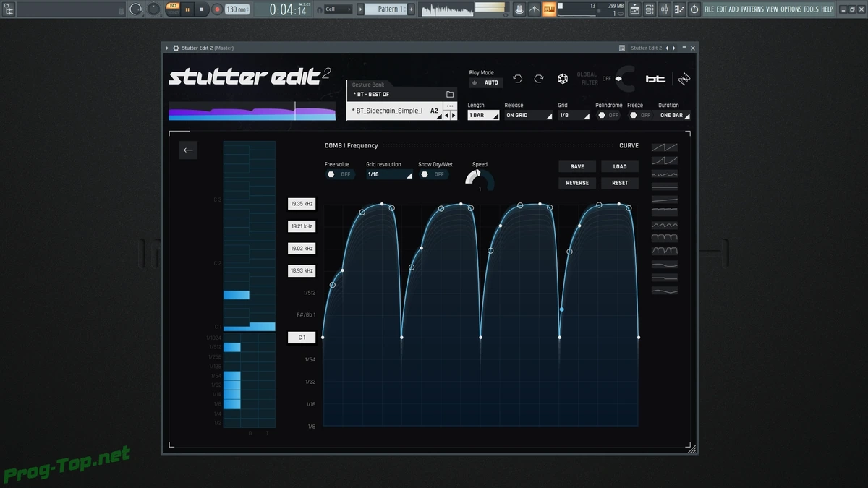Open the playlist view icon
Screen dimensions: 868x488
tap(634, 9)
